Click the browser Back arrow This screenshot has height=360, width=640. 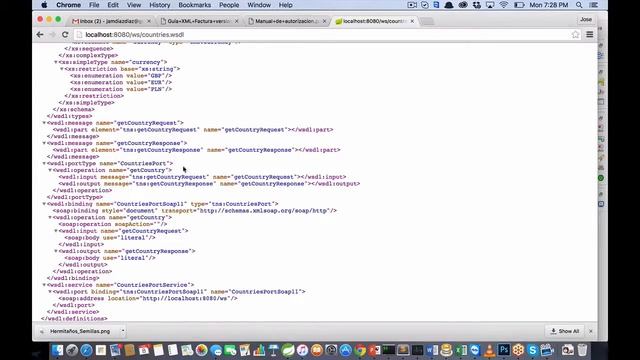point(40,35)
